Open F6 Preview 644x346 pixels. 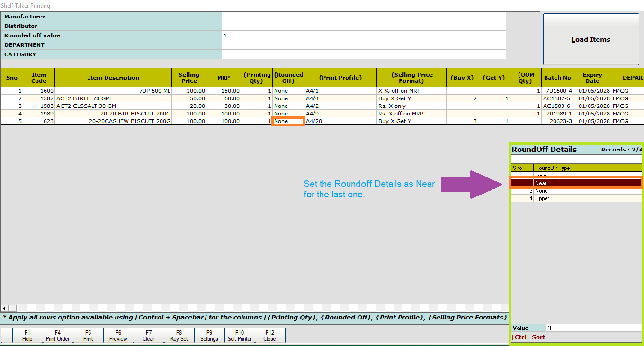118,336
